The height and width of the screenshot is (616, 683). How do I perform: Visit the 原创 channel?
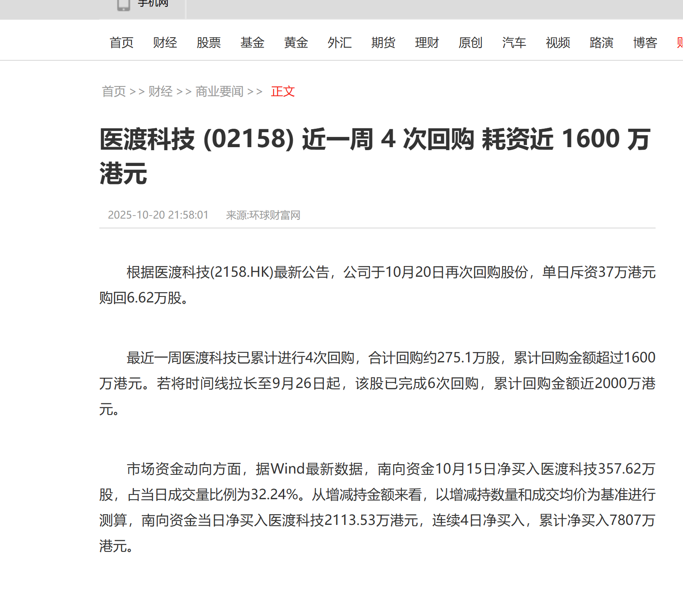click(471, 43)
